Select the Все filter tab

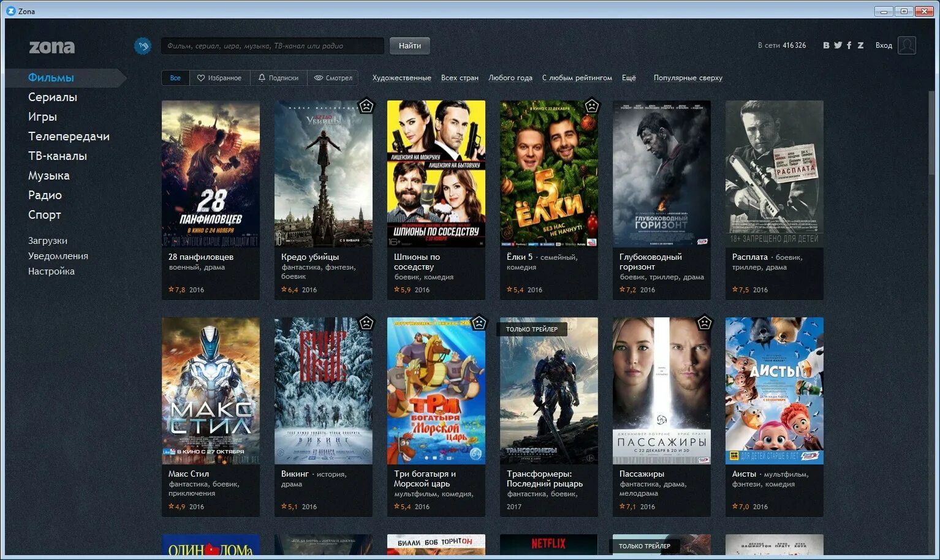pyautogui.click(x=175, y=78)
